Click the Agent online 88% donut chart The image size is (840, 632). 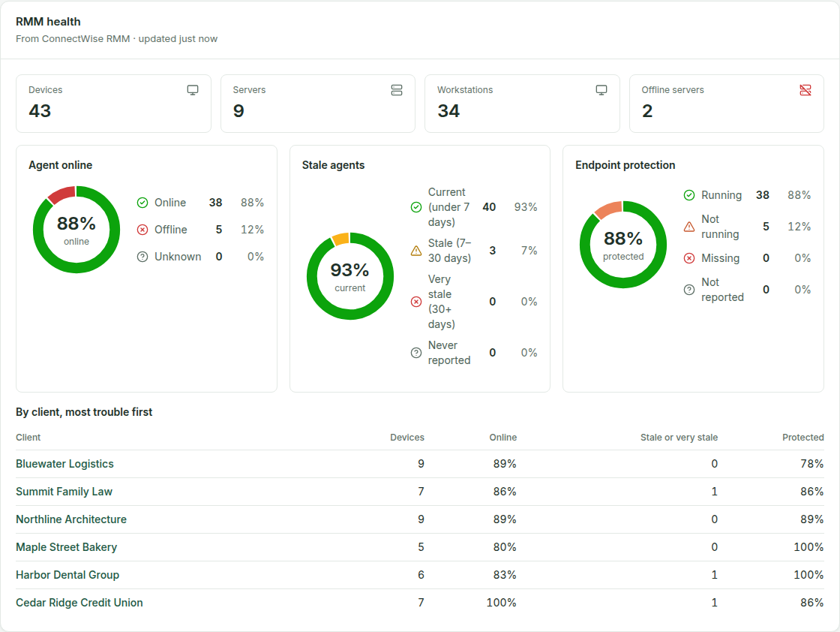76,230
